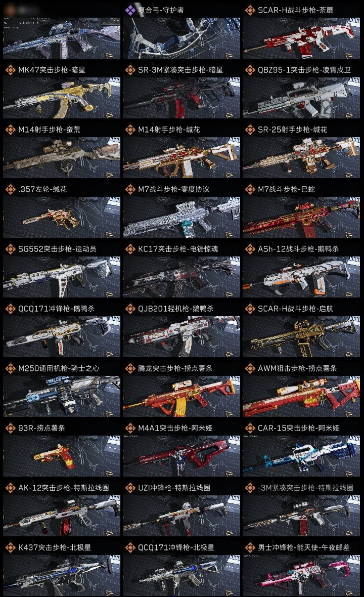Click the rarity icon beside 93R-捞点薯条
Screen dimensions: 364x597
10,428
